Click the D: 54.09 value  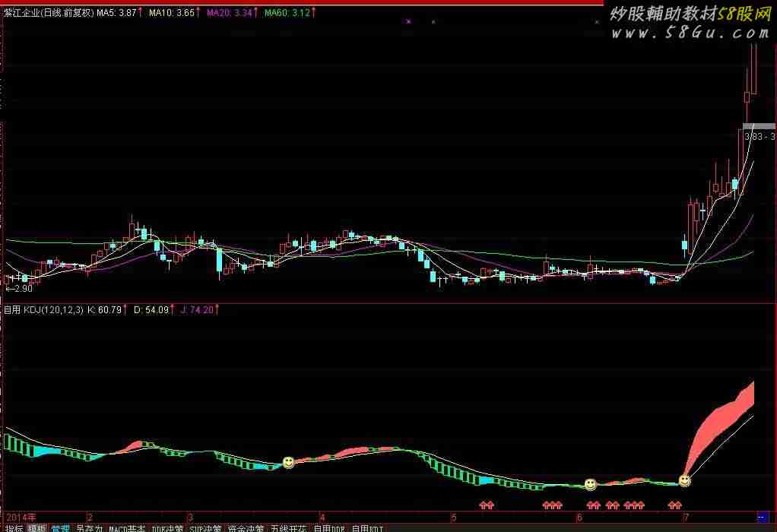151,310
